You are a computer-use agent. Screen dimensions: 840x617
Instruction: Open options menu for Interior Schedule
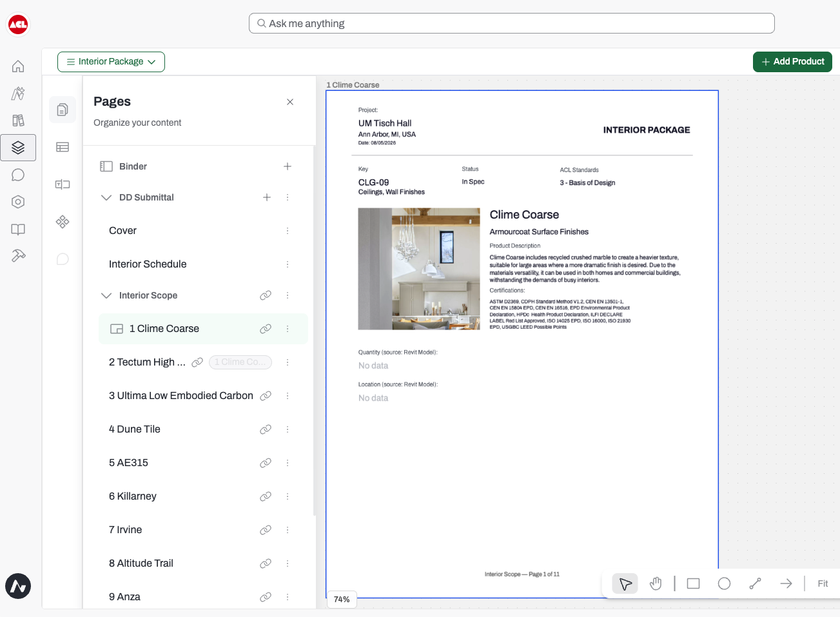point(288,264)
